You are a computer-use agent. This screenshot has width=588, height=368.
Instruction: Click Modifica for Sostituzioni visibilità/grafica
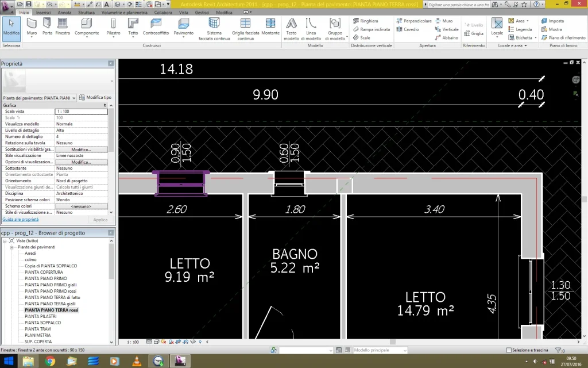tap(81, 149)
